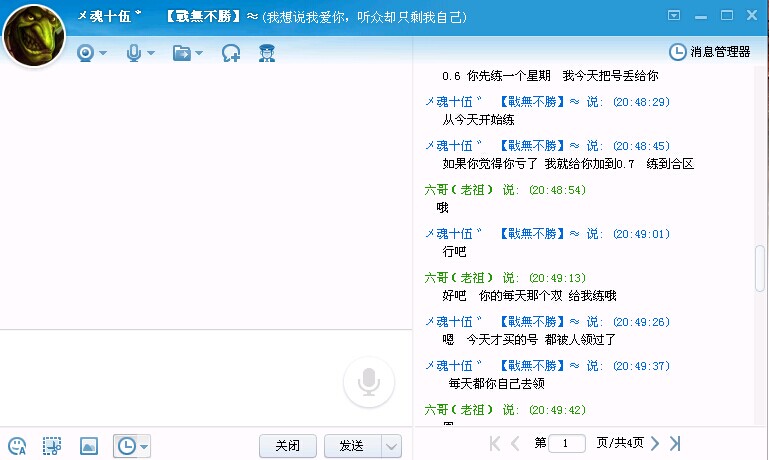Expand the voice call options arrow
The width and height of the screenshot is (769, 460).
click(x=151, y=54)
